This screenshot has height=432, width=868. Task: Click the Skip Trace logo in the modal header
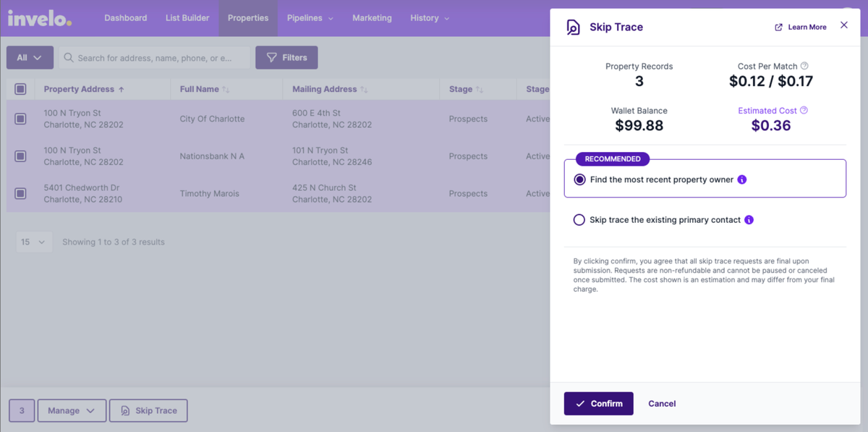572,27
